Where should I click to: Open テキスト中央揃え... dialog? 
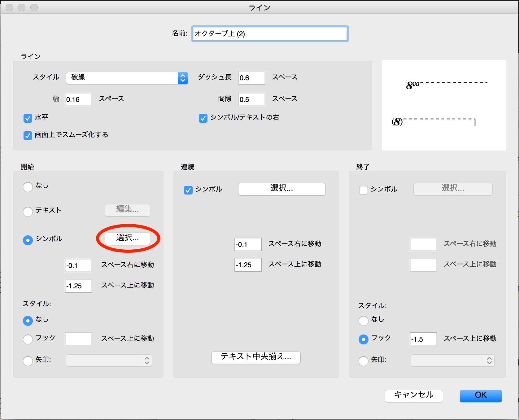coord(256,357)
